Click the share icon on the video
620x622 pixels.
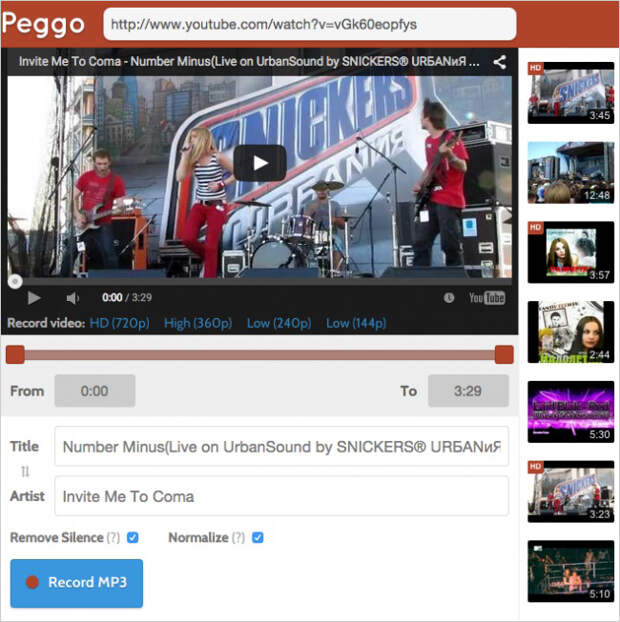tap(499, 62)
